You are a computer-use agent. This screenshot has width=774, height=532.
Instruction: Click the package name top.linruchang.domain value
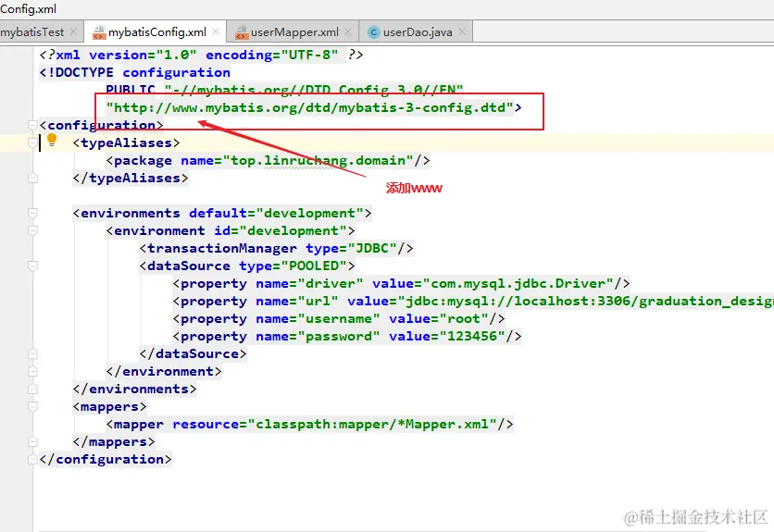click(318, 160)
